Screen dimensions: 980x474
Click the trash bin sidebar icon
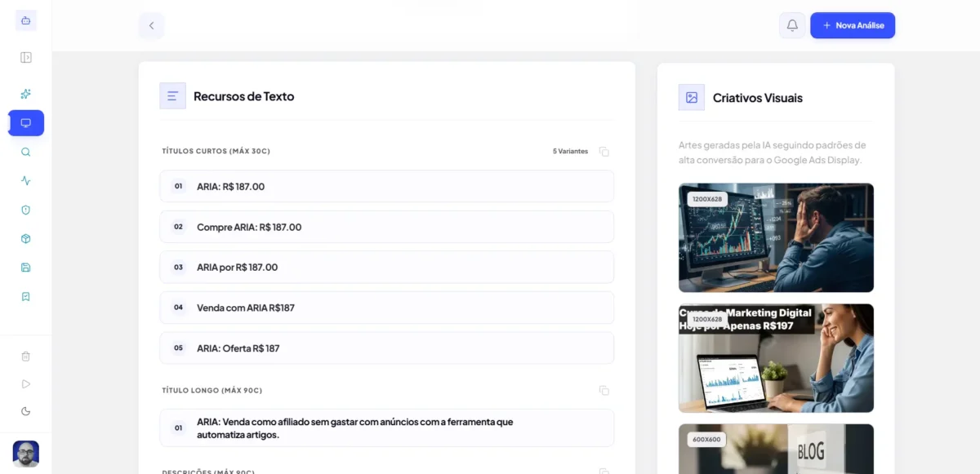coord(26,356)
